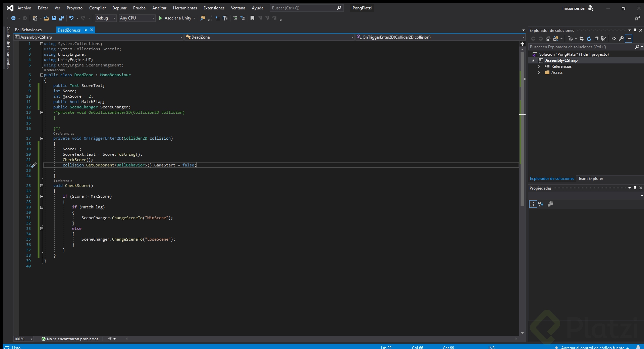Sync Solution Explorer with active document
Screen dimensions: 644x349
(x=581, y=39)
